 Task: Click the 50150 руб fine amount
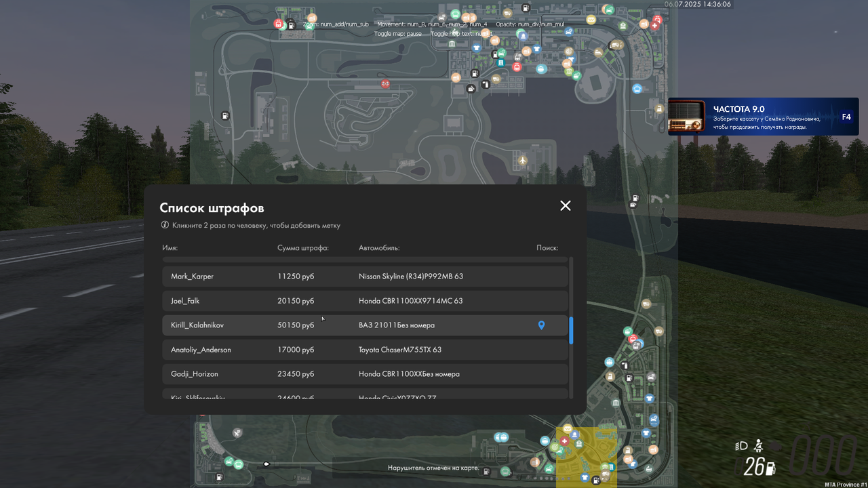(296, 325)
